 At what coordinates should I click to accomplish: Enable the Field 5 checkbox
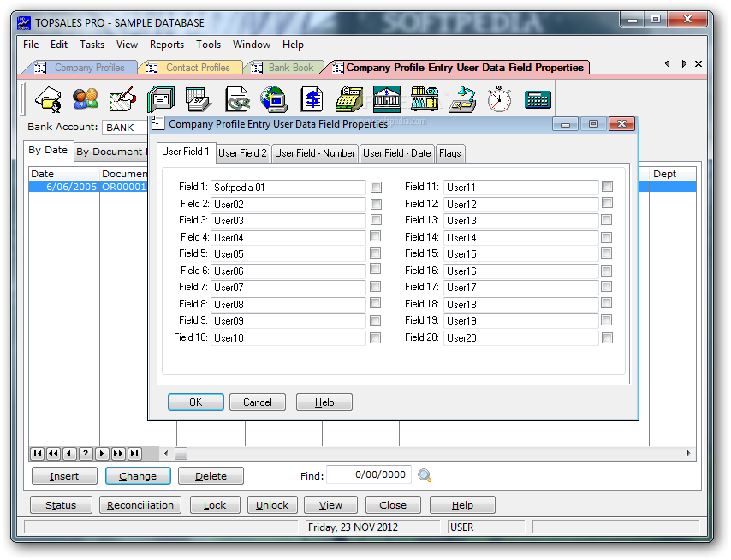[375, 253]
